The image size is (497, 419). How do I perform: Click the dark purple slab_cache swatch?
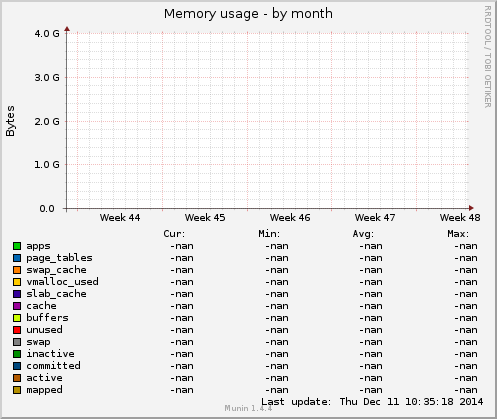coord(17,294)
